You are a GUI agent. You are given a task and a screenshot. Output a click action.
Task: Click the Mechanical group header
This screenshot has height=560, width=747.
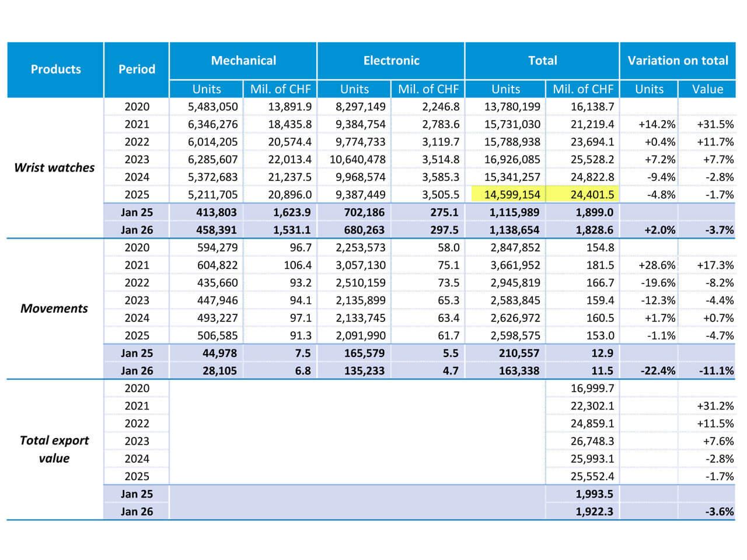243,61
